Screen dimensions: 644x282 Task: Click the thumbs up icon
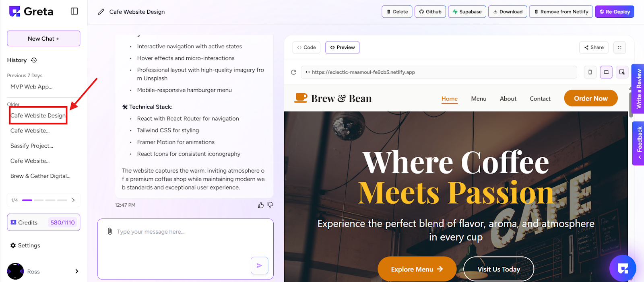point(261,205)
